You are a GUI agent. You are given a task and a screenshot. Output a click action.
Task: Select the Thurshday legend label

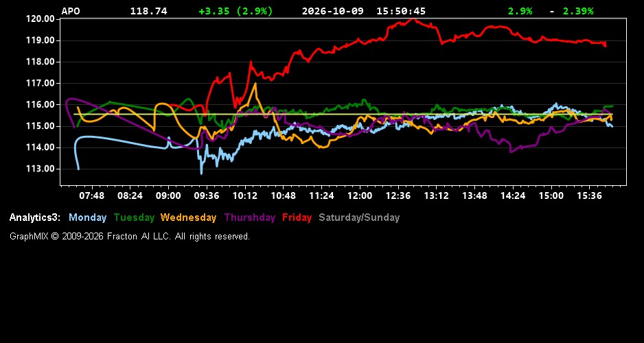click(250, 217)
